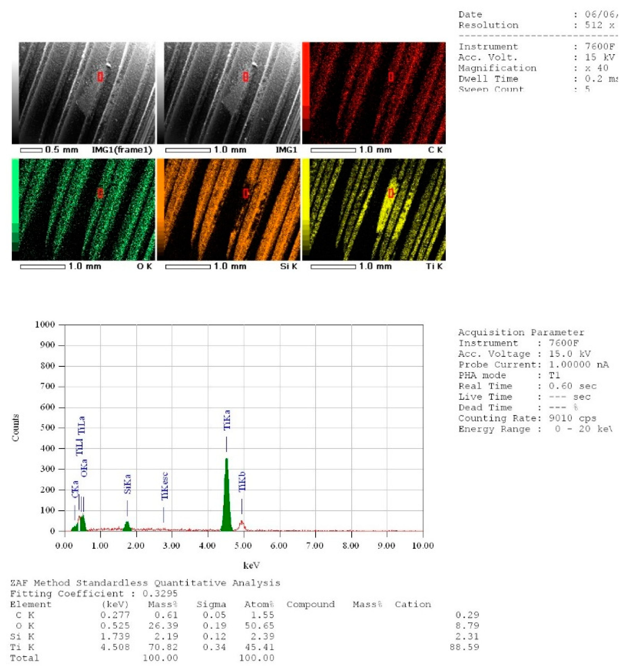Click the SiKa peak label in the spectrum
The width and height of the screenshot is (626, 672).
coord(128,484)
